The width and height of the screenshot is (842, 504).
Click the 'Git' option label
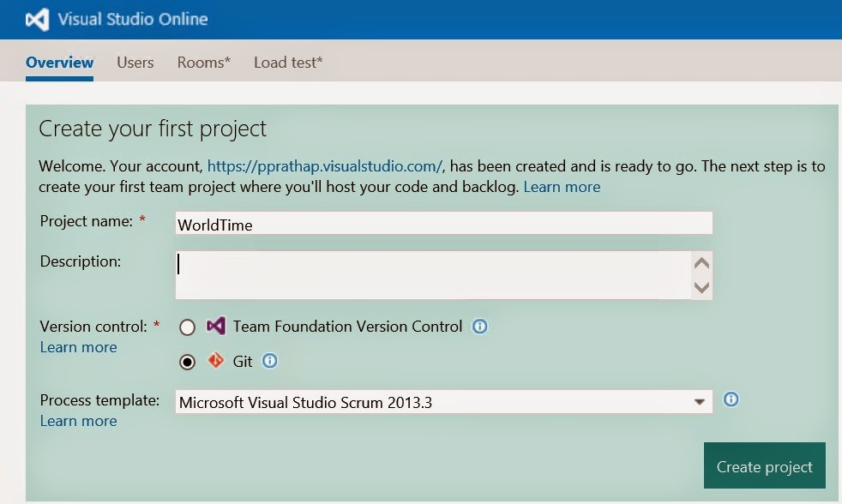point(242,361)
